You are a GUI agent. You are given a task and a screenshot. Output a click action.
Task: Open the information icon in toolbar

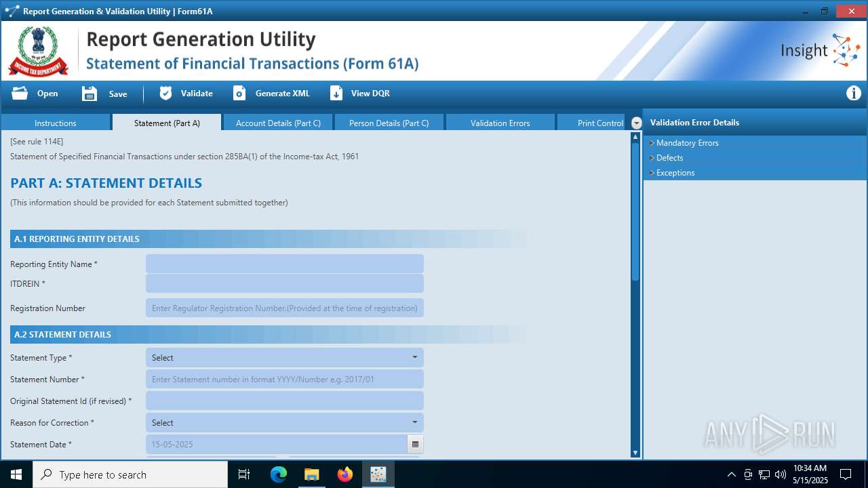(854, 94)
